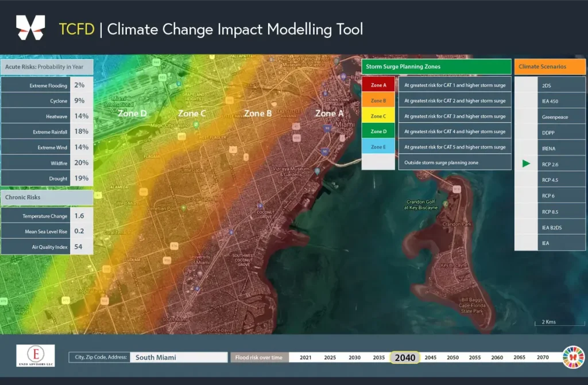Set flood risk year to 2025
Image resolution: width=588 pixels, height=385 pixels.
(330, 357)
